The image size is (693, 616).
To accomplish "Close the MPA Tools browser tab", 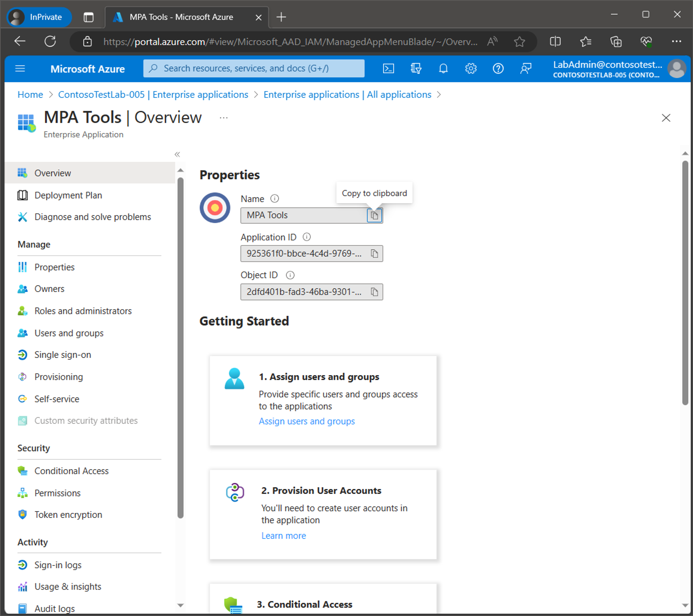I will [x=258, y=17].
